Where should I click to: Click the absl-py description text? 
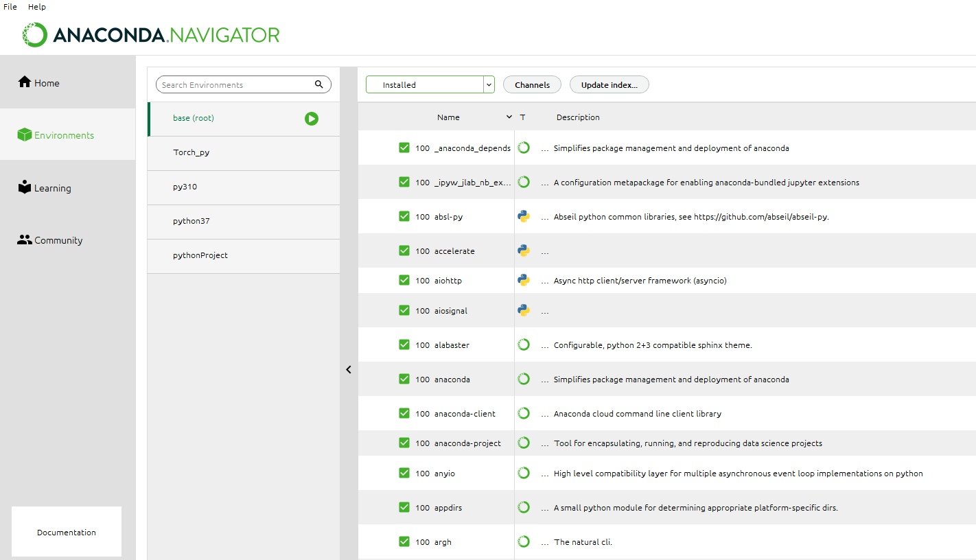coord(691,216)
